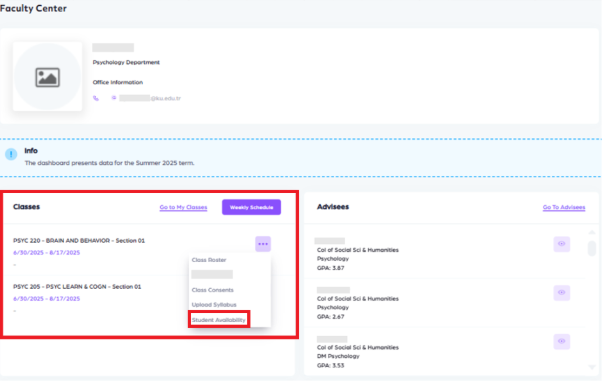Choose Upload Syllabus from the menu
The width and height of the screenshot is (603, 382).
(x=214, y=305)
